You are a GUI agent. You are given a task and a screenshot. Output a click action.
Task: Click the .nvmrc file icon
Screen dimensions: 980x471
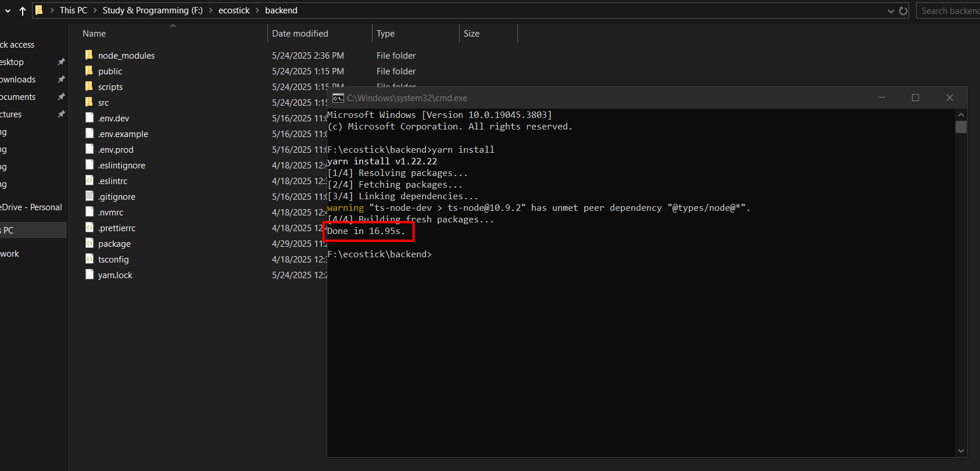(x=90, y=212)
